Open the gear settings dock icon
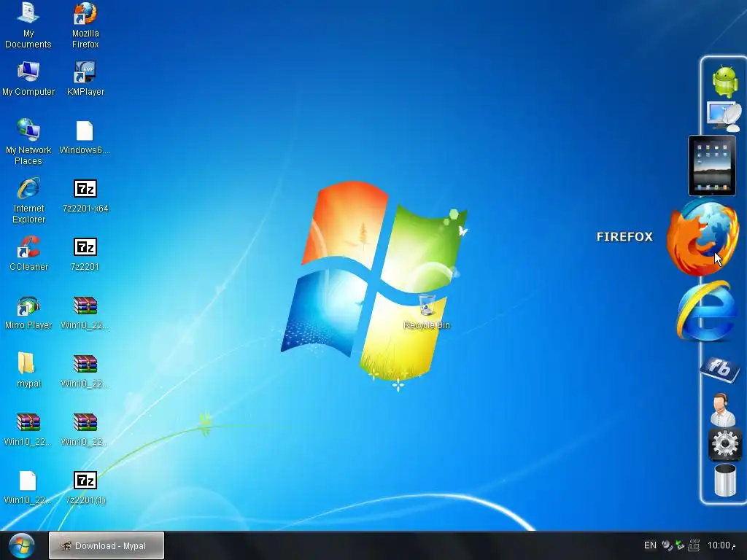The width and height of the screenshot is (747, 560). coord(724,444)
